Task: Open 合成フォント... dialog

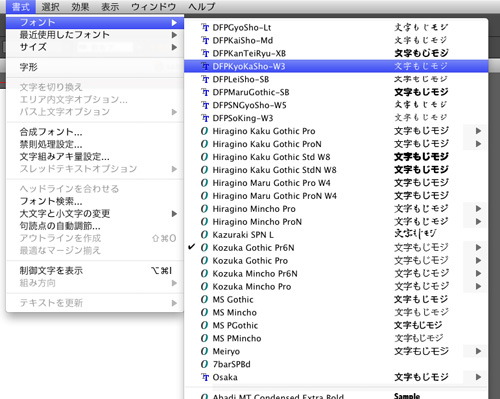Action: (95, 132)
